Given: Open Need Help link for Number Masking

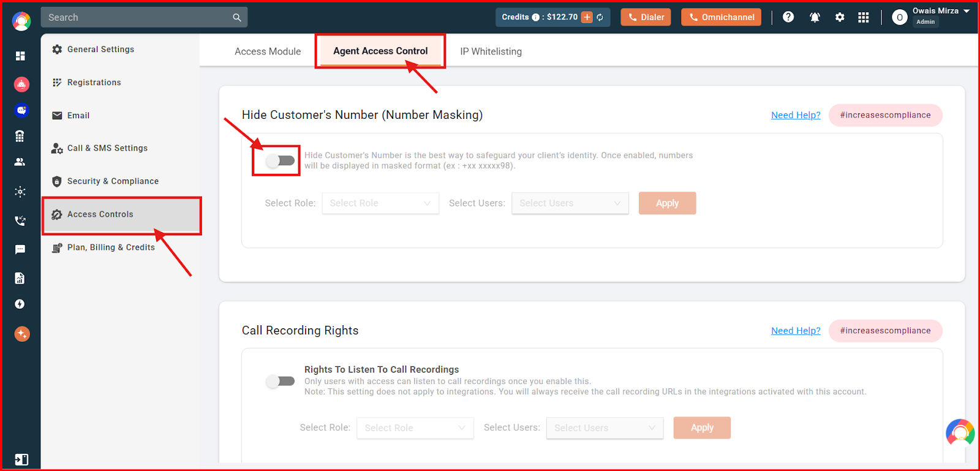Looking at the screenshot, I should tap(796, 115).
